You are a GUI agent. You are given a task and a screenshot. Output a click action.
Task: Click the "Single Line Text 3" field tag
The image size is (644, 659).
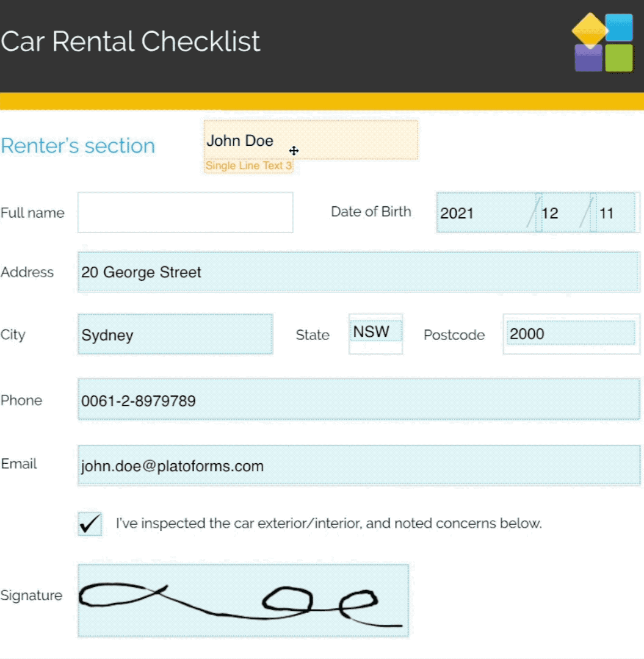tap(248, 166)
